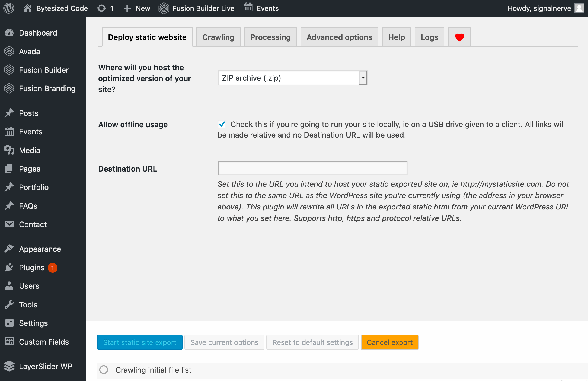Expand the ZIP archive format dropdown
This screenshot has width=588, height=381.
click(x=363, y=78)
